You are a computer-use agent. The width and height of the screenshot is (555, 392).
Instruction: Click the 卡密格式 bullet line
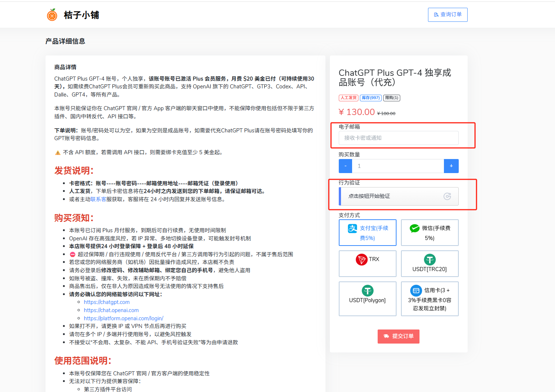(155, 183)
